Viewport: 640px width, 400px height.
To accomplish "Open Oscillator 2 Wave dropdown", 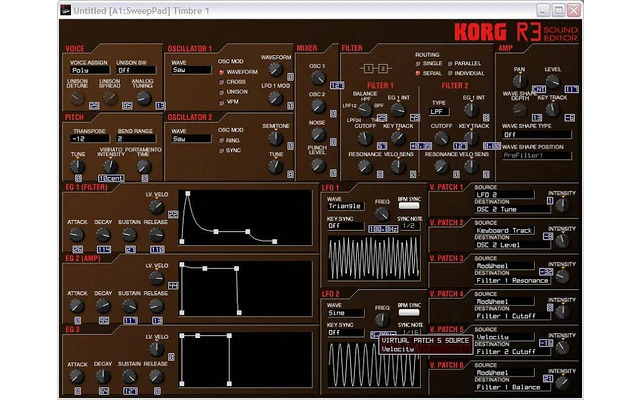I will click(191, 139).
